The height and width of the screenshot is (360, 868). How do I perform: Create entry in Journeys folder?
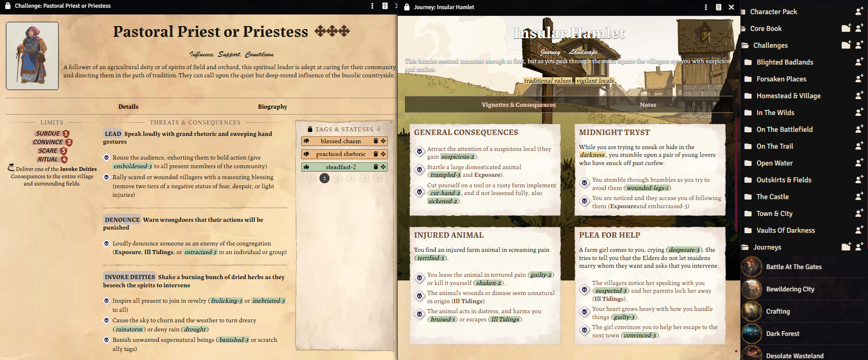859,247
